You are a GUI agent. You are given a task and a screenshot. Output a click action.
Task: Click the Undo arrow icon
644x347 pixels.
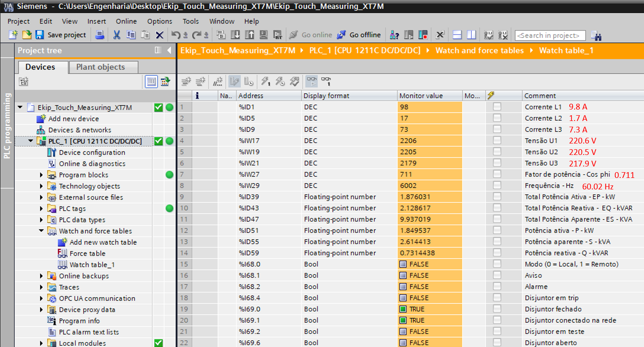(x=176, y=35)
